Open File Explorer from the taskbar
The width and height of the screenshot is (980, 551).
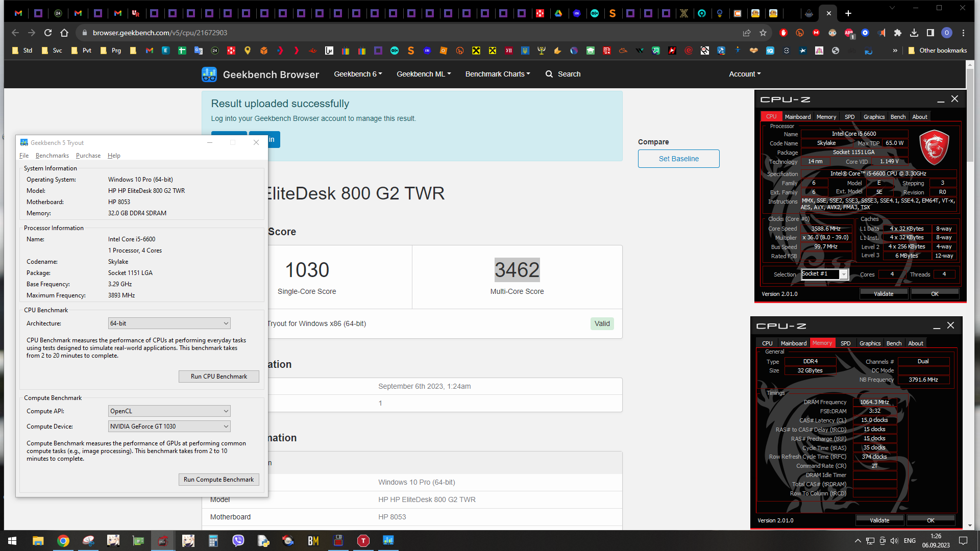pos(38,541)
